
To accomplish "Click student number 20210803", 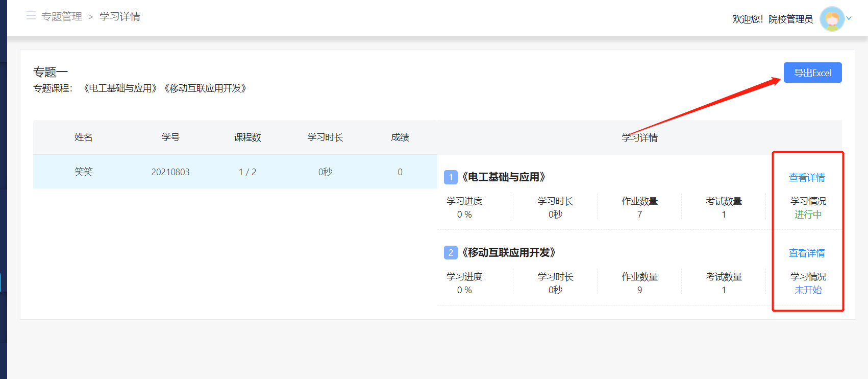I will tap(170, 172).
